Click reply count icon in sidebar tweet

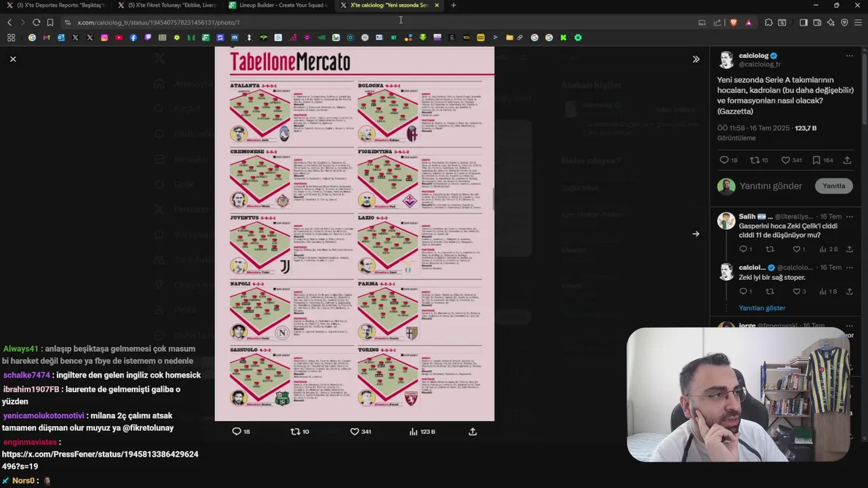(x=724, y=160)
